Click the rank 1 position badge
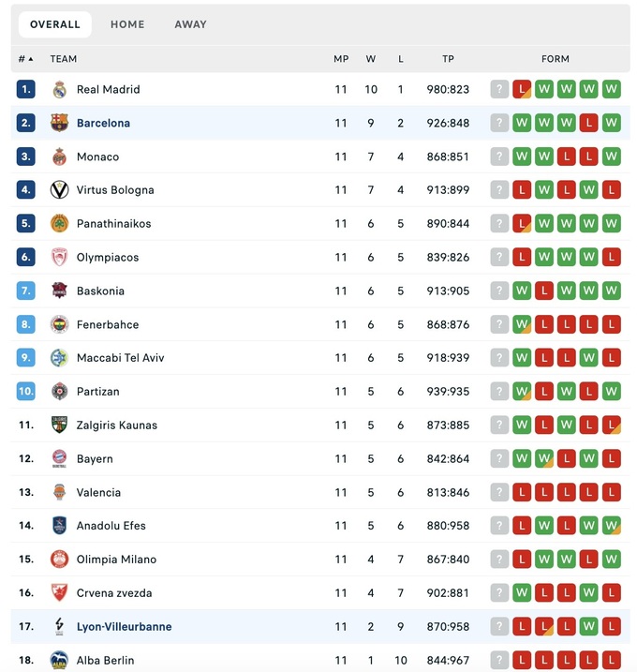 coord(25,90)
